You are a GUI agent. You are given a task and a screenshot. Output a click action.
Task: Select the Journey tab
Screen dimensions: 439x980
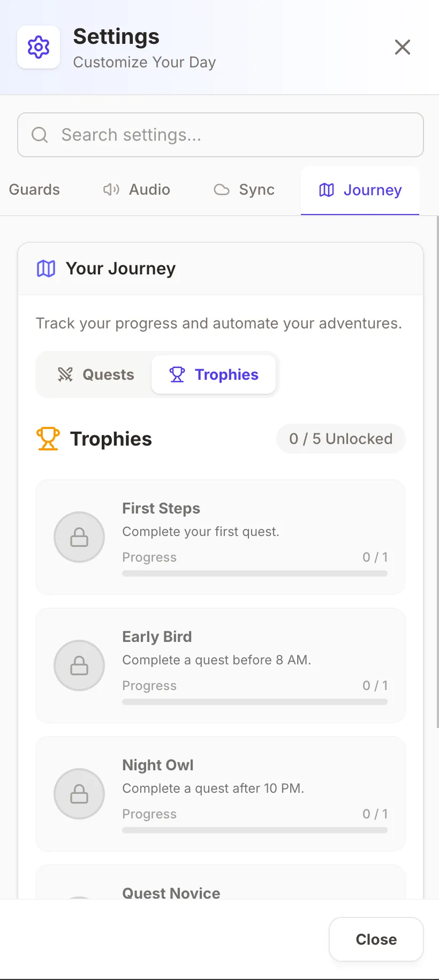[x=360, y=190]
